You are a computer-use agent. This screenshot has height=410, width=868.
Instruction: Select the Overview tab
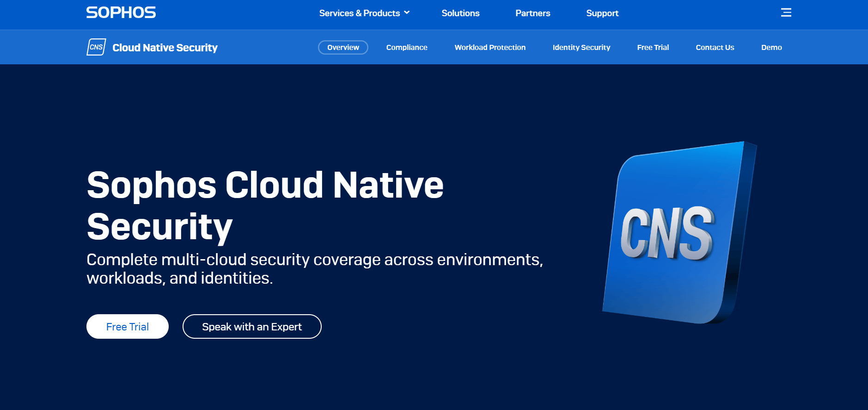[343, 47]
